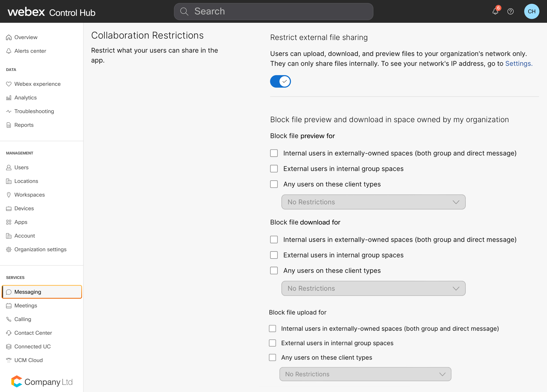Viewport: 547px width, 392px height.
Task: Click the Overview home icon
Action: point(9,37)
